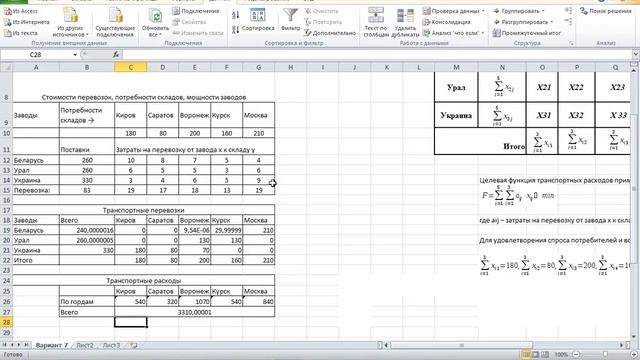Select Потребности складов cell
The image size is (640, 360).
pos(87,115)
